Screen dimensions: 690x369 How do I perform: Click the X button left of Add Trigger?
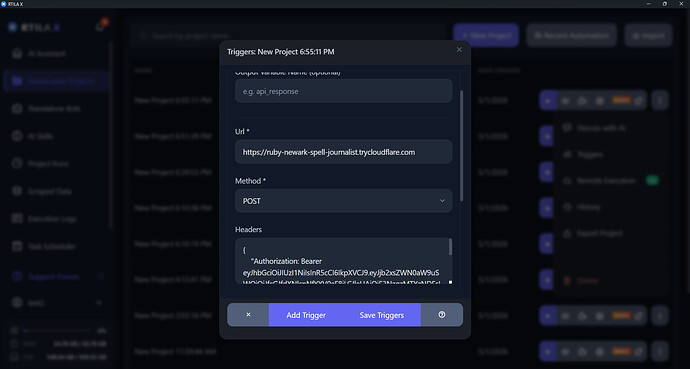tap(248, 314)
